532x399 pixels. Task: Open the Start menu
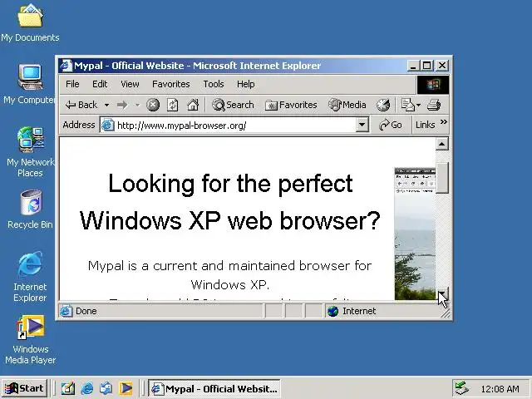pos(24,388)
